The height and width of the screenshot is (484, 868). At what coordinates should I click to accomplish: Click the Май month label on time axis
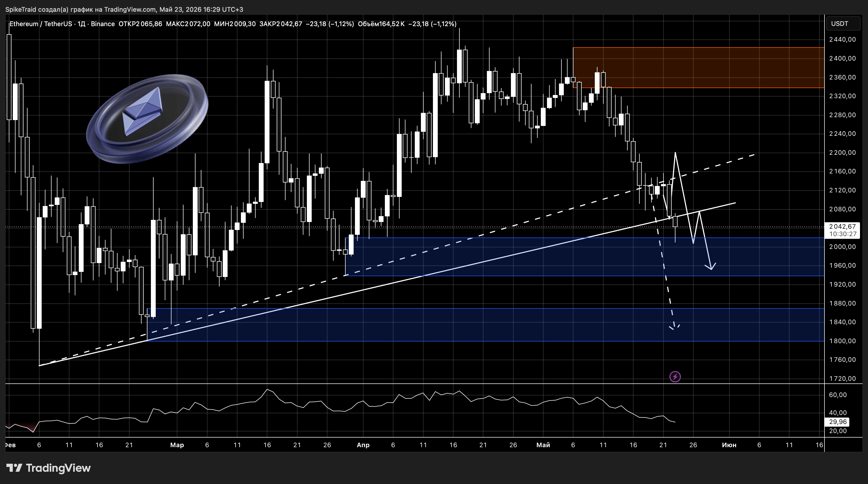pyautogui.click(x=543, y=445)
